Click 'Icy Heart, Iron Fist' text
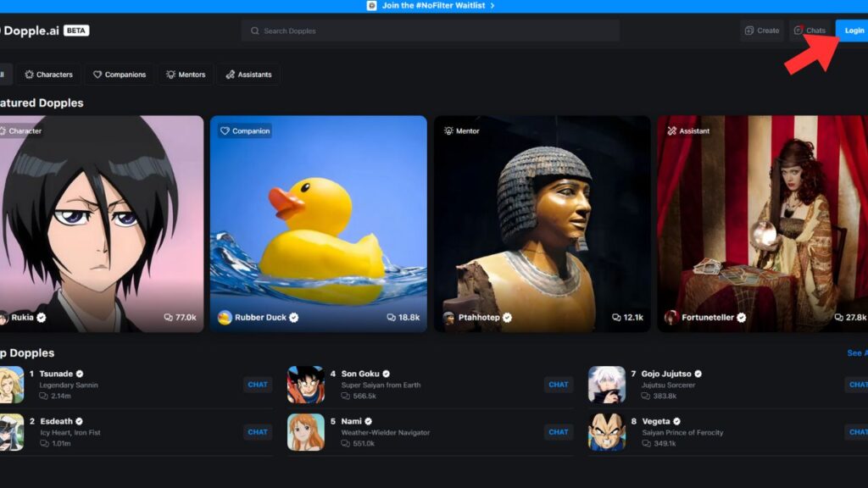The image size is (868, 488). [70, 433]
